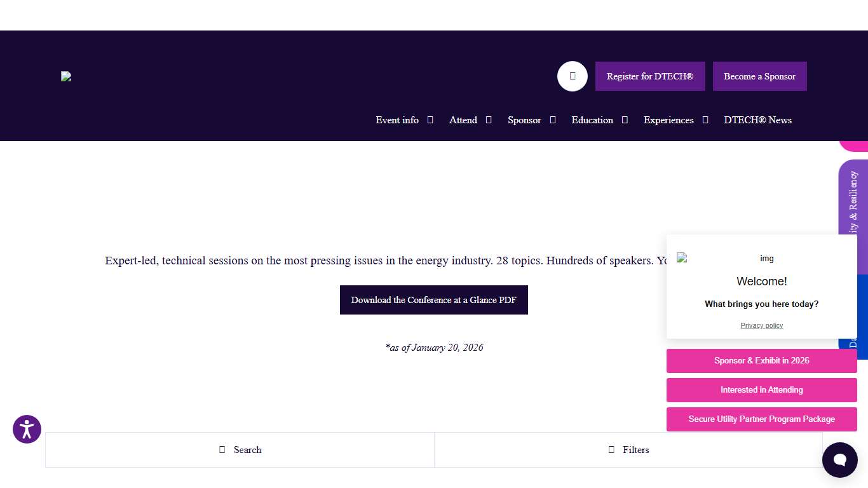
Task: Choose Interested in Attending chat option
Action: point(761,390)
